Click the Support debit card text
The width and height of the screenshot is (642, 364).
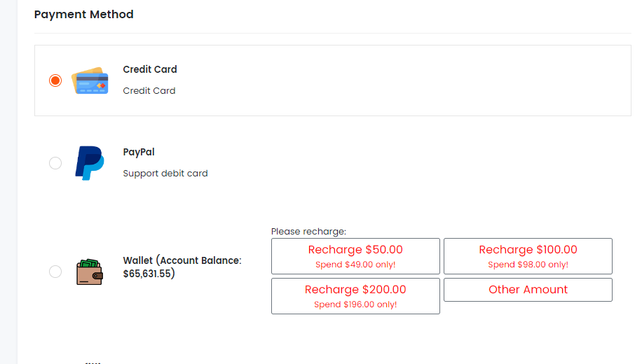(x=165, y=173)
